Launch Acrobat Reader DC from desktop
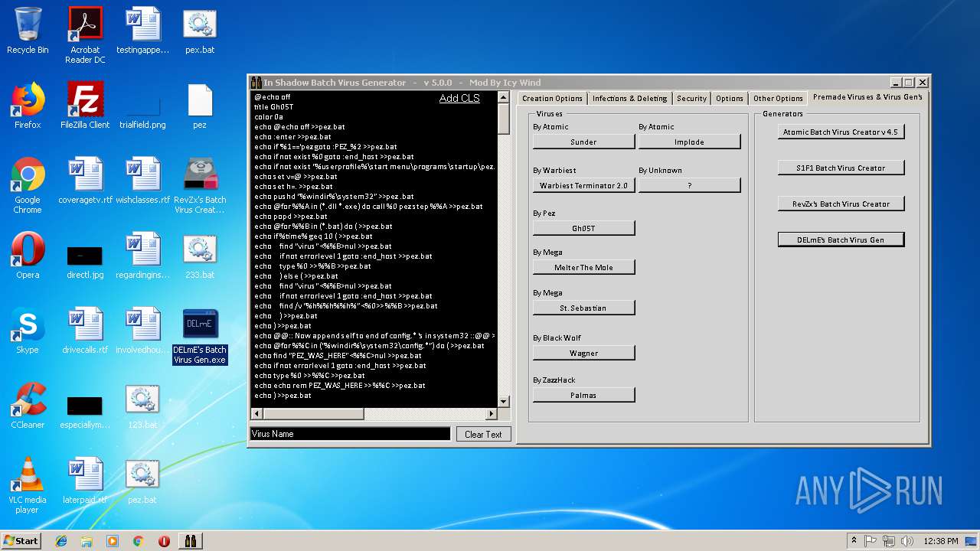The height and width of the screenshot is (551, 980). (85, 34)
